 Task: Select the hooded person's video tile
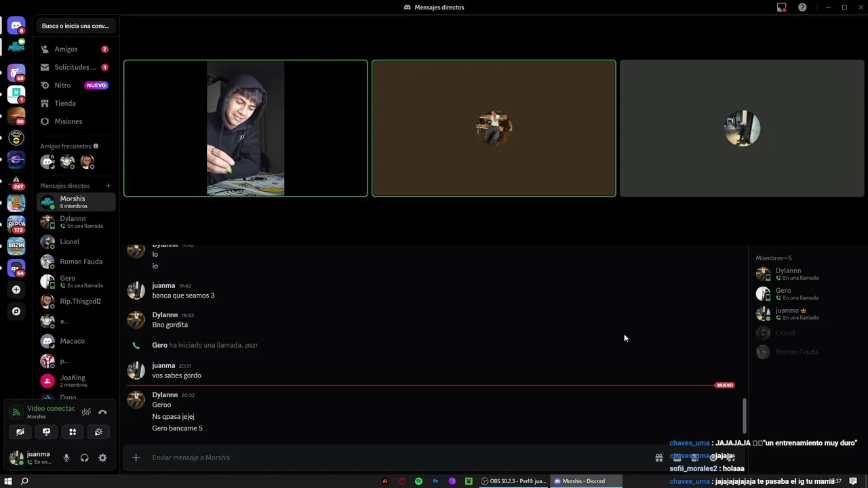[245, 128]
